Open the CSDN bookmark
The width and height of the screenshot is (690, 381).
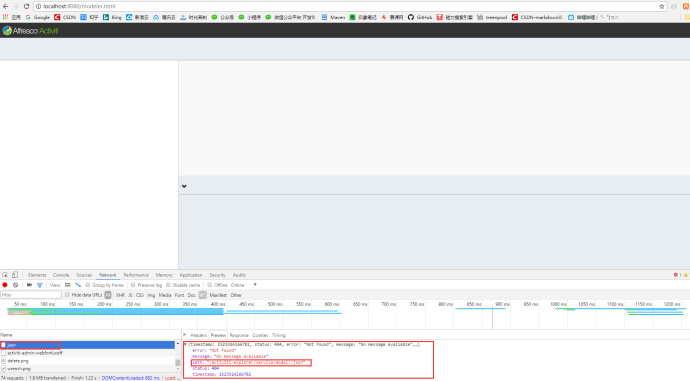coord(65,17)
